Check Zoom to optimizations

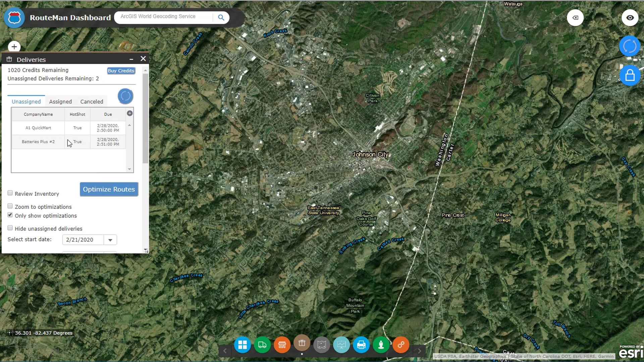[10, 206]
